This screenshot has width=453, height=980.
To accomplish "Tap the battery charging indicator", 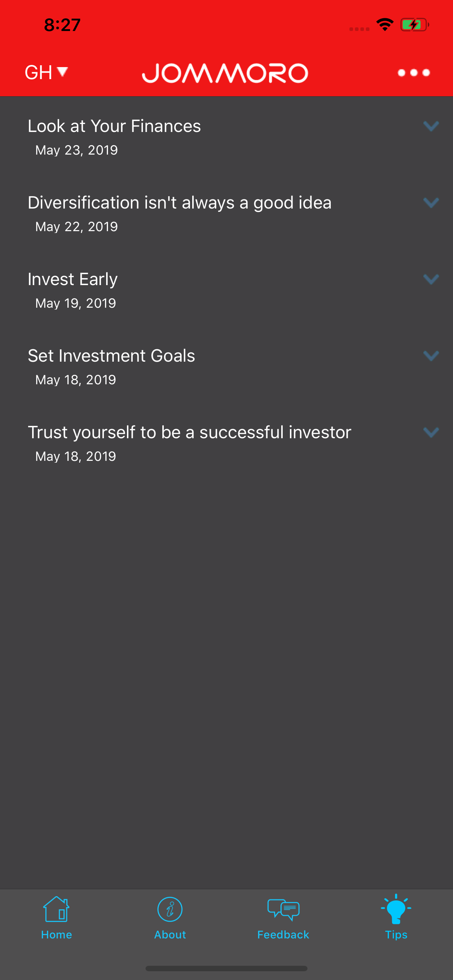I will [x=415, y=25].
